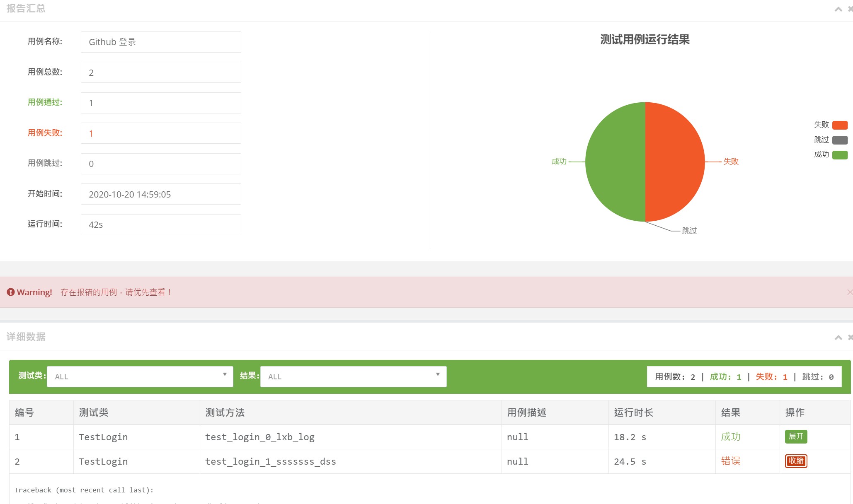This screenshot has width=853, height=504.
Task: Click the Traceback text line
Action: click(84, 490)
